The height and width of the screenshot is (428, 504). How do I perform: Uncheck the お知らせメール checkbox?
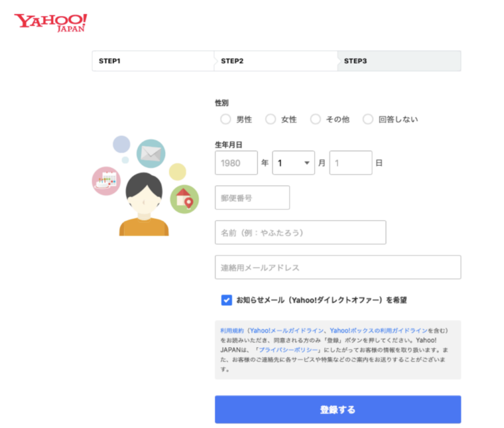[x=226, y=300]
